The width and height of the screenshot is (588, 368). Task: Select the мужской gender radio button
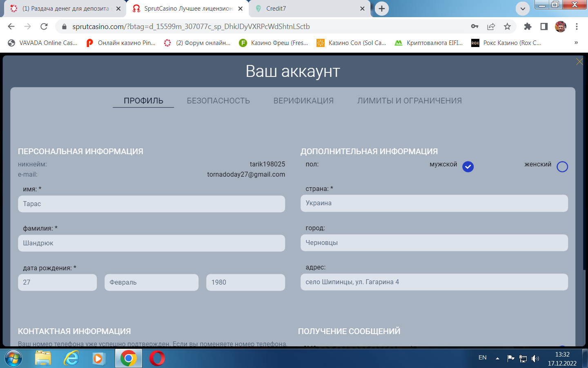click(x=468, y=167)
